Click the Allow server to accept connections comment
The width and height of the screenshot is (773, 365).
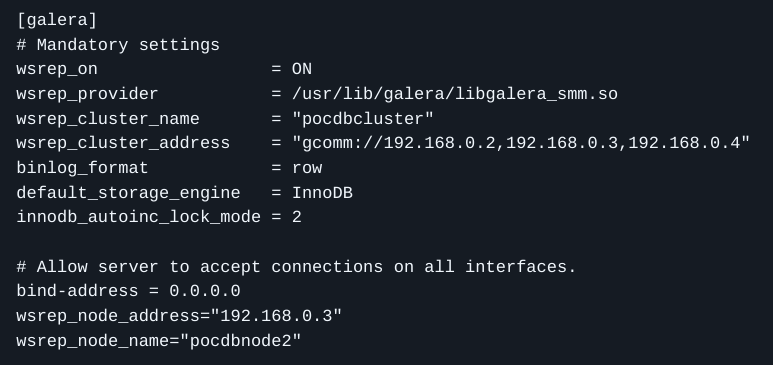point(296,267)
